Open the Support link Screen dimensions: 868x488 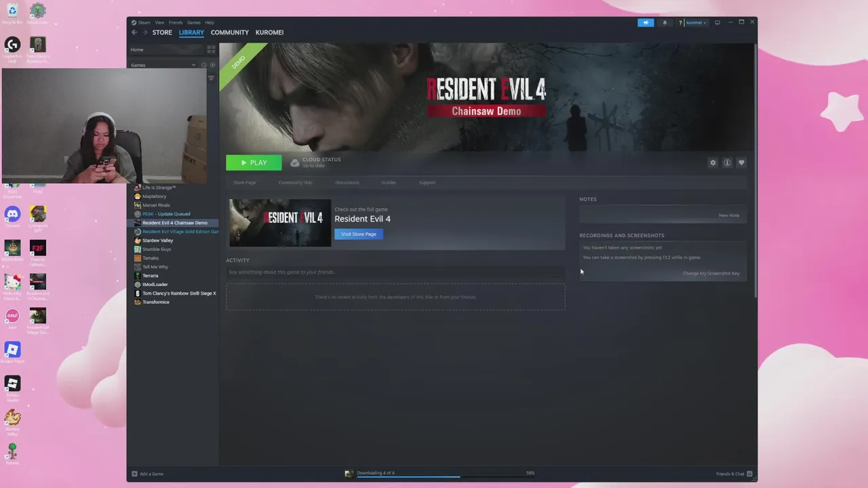[x=427, y=182]
